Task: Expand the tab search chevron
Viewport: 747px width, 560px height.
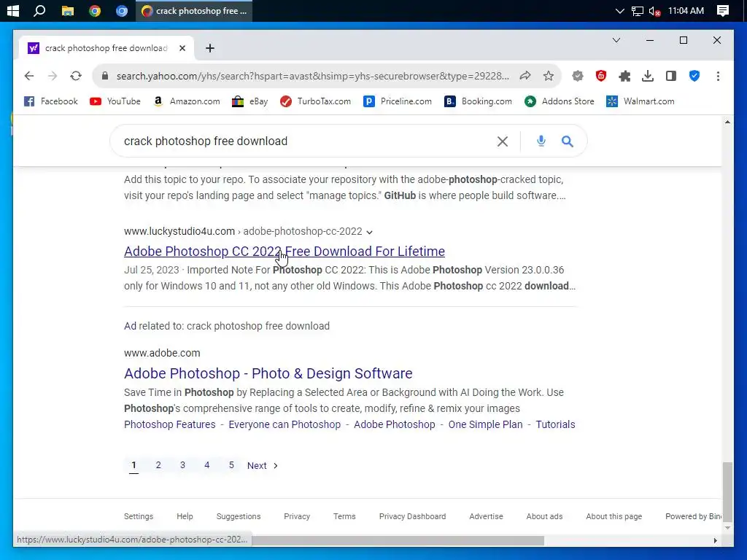Action: point(616,40)
